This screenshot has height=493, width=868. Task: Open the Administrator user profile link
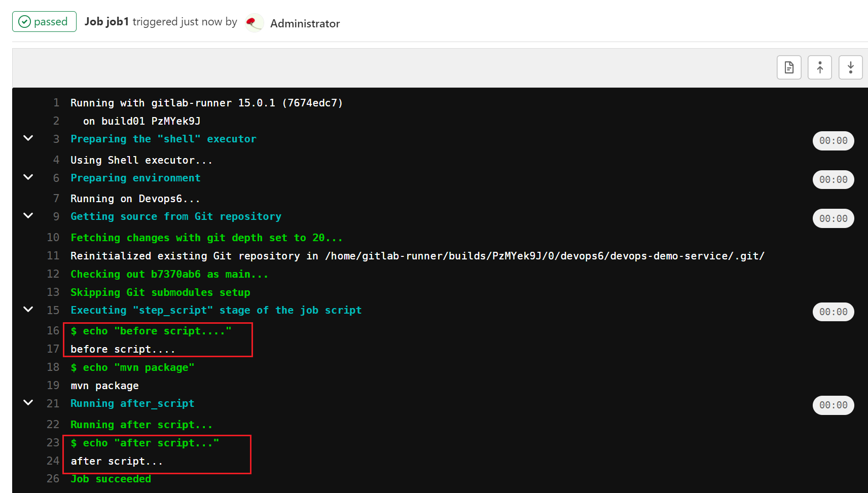305,23
